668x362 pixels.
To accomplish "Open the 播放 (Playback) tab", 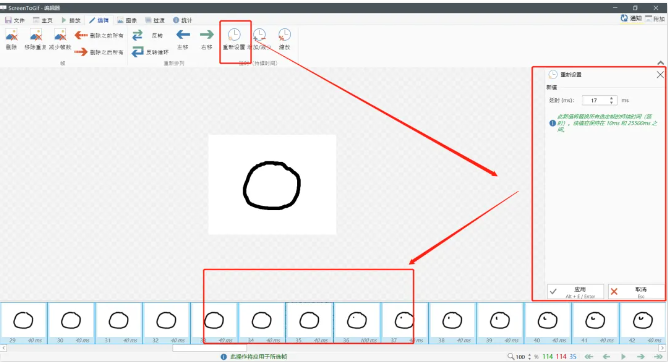I will (71, 20).
